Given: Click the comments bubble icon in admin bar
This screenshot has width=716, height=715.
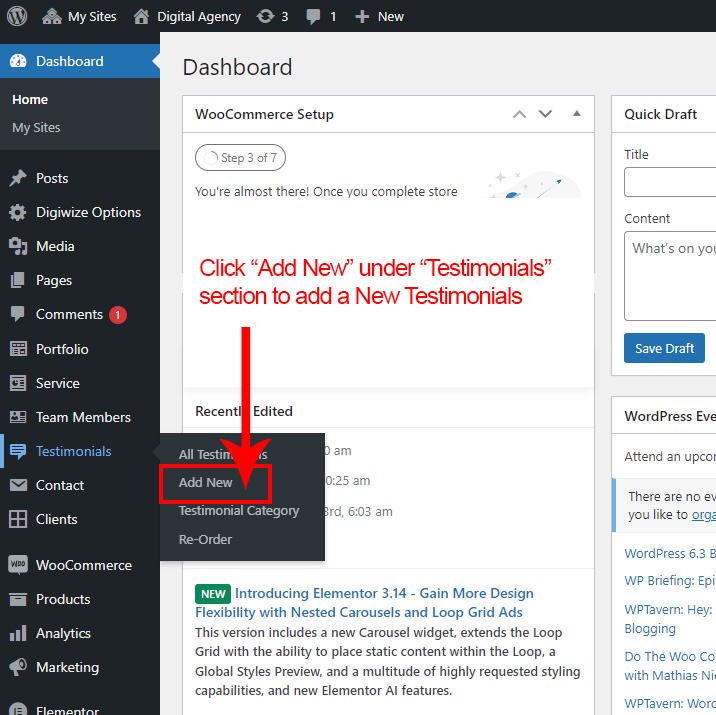Looking at the screenshot, I should coord(314,16).
